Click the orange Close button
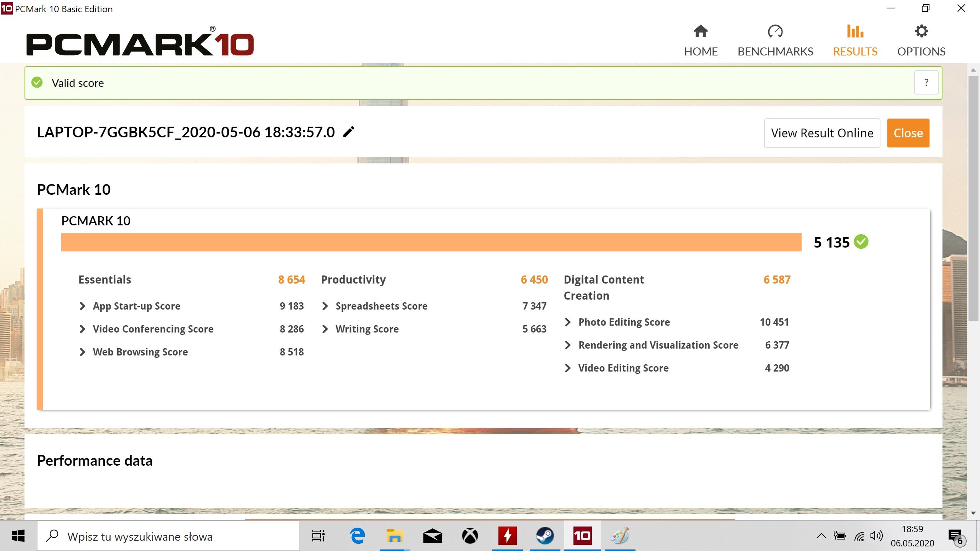The image size is (980, 551). [908, 133]
